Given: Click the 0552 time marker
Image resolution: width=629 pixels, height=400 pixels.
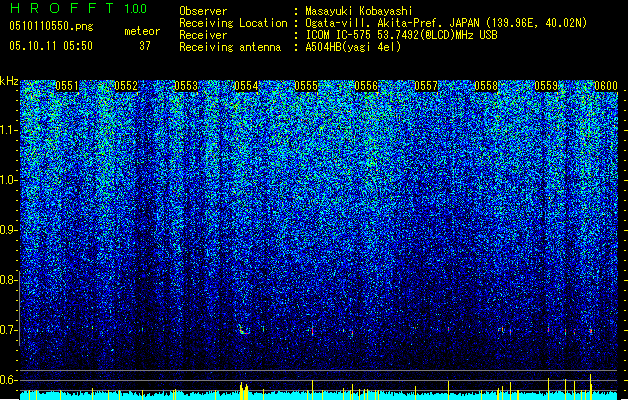Looking at the screenshot, I should pyautogui.click(x=126, y=86).
